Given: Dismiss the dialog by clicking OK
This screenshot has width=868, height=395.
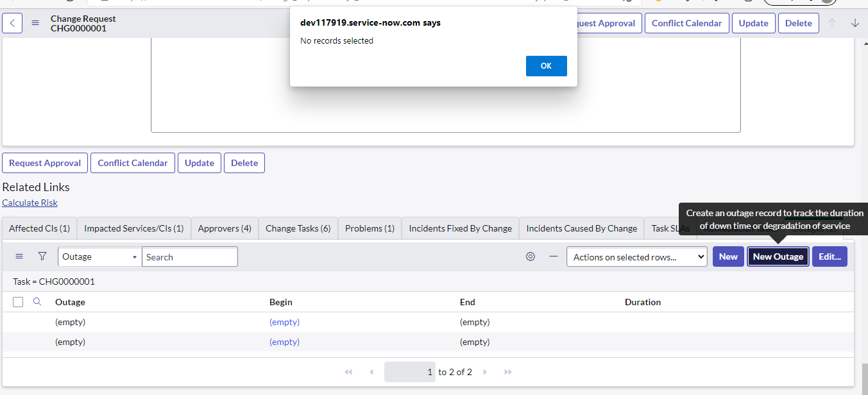Looking at the screenshot, I should tap(546, 65).
